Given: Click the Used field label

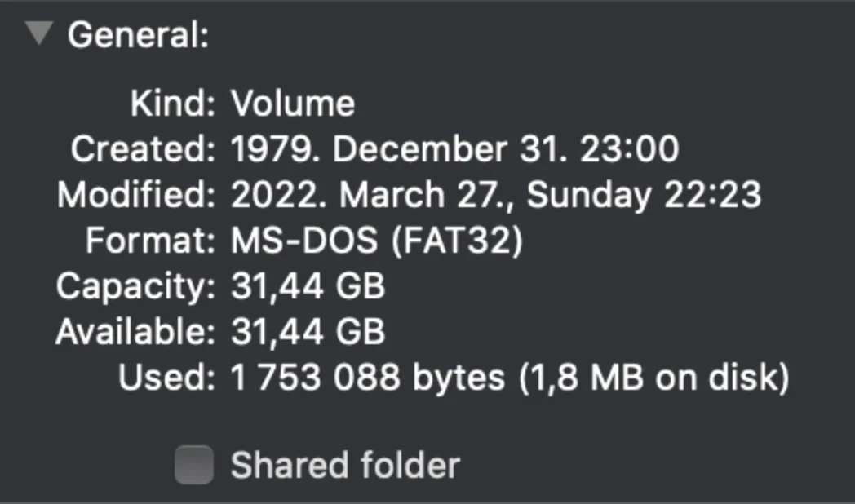Looking at the screenshot, I should [x=166, y=378].
